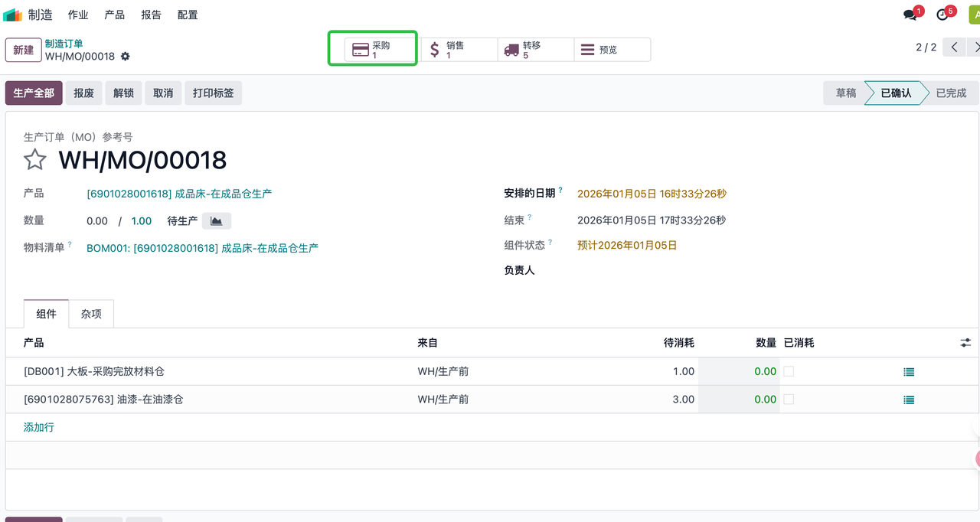Viewport: 980px width, 522px height.
Task: Tick the 已消耗 checkbox for 大板 row
Action: (789, 371)
